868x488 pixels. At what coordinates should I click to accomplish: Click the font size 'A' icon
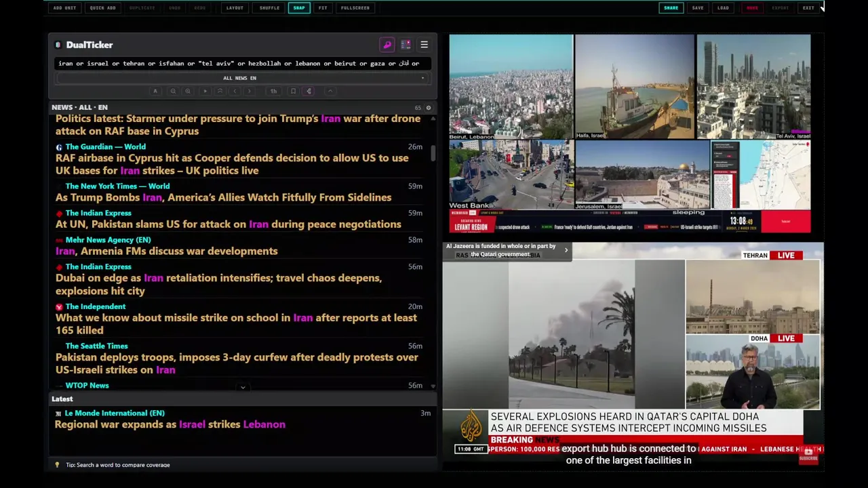155,91
